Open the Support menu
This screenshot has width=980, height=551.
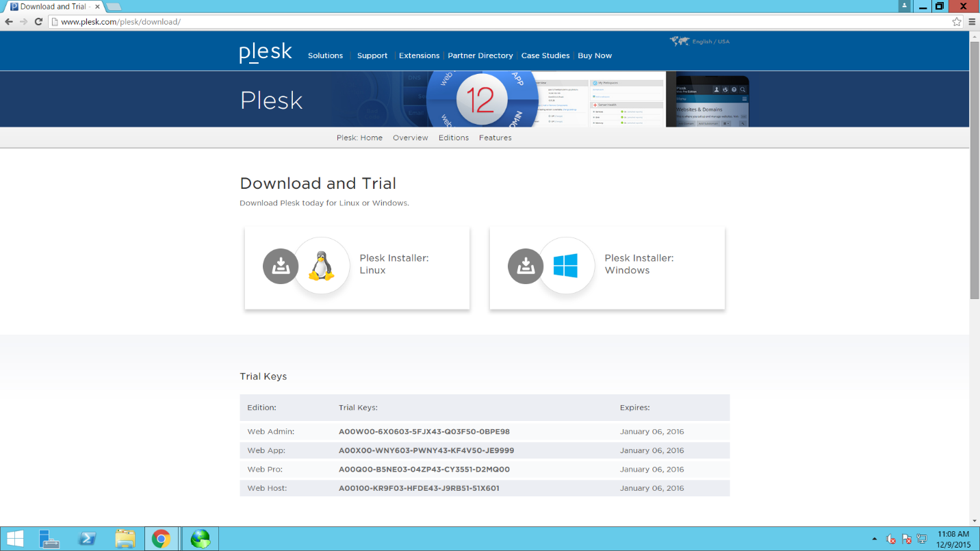372,55
